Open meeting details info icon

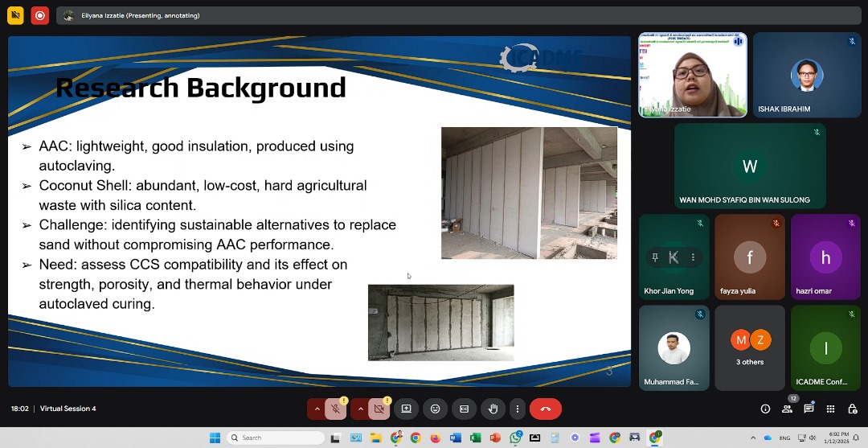pyautogui.click(x=765, y=409)
